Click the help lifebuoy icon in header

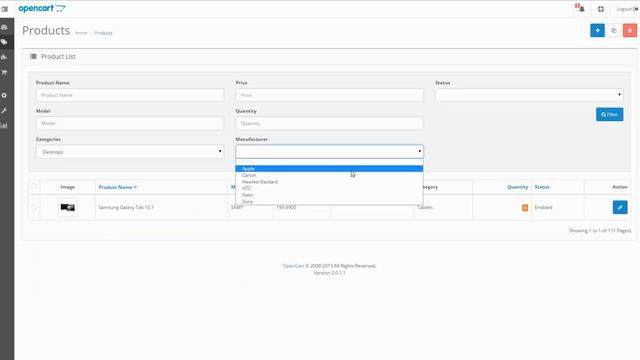click(601, 9)
